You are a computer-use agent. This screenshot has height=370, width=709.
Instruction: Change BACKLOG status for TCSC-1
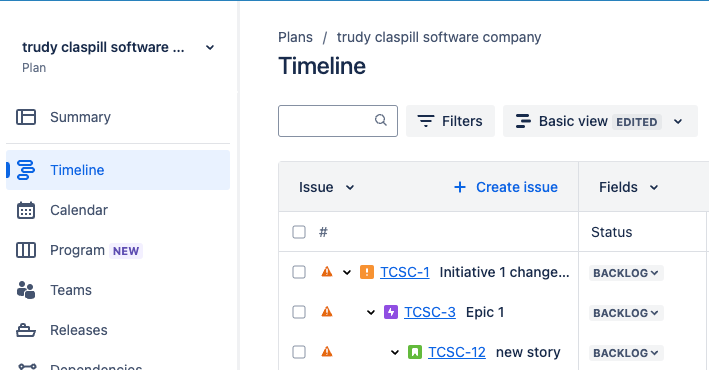tap(626, 273)
